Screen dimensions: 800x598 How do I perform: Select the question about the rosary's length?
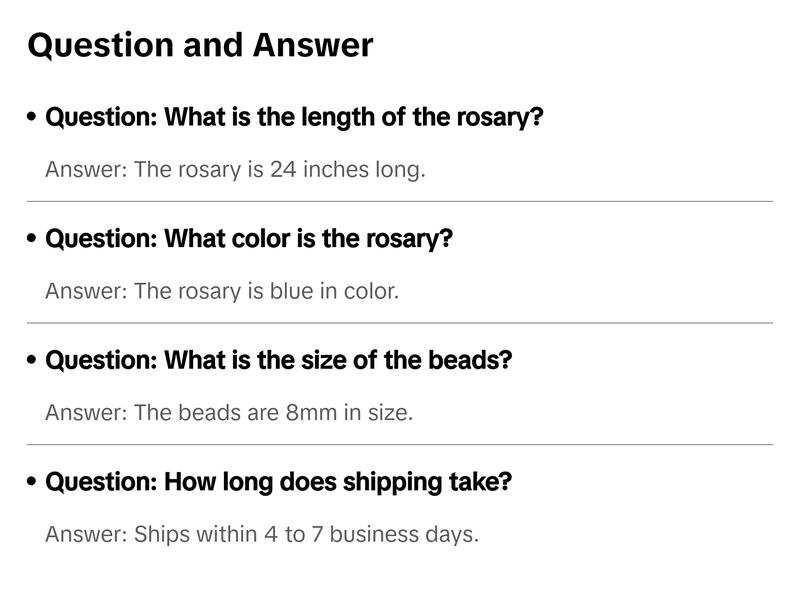[x=294, y=117]
